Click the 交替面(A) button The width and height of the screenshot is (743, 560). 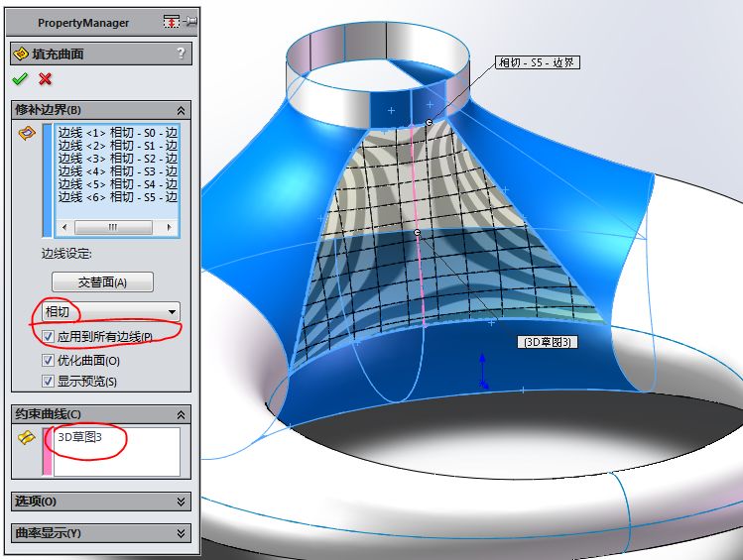102,282
